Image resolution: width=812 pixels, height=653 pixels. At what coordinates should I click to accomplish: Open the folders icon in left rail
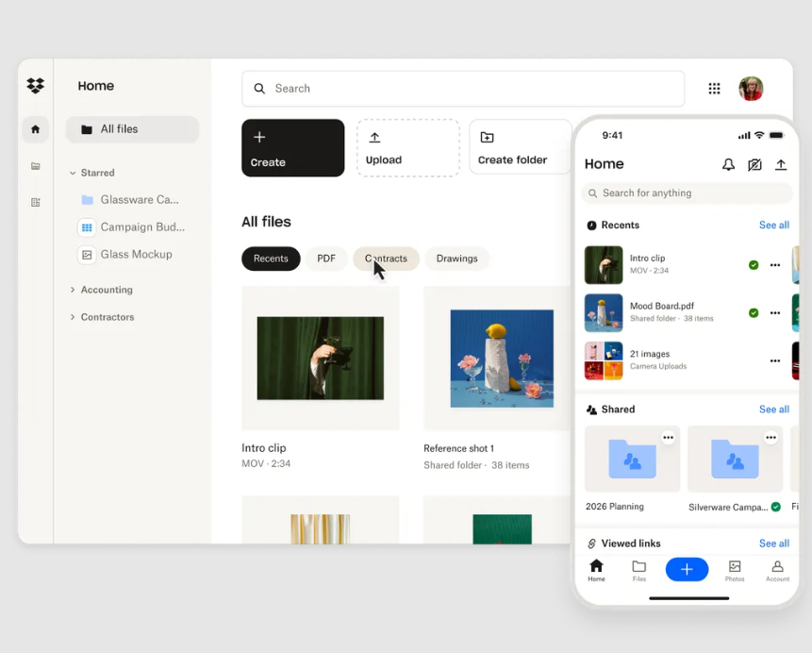coord(35,166)
